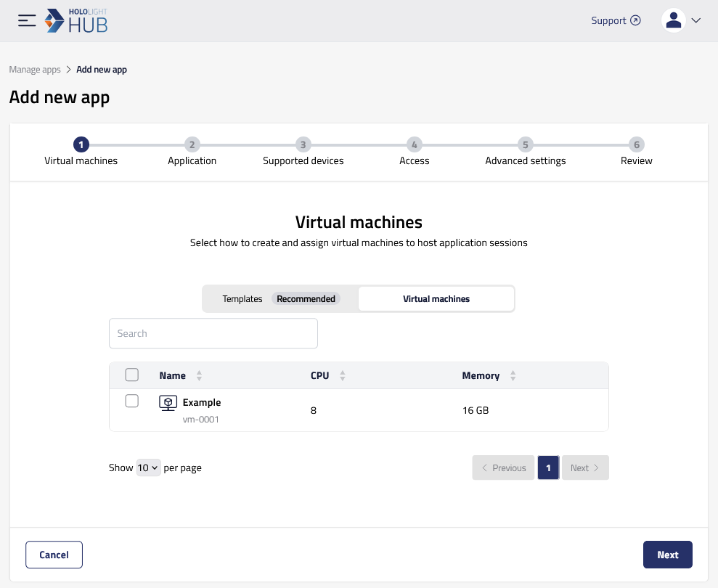
Task: Click the CPU column header
Action: pyautogui.click(x=319, y=375)
